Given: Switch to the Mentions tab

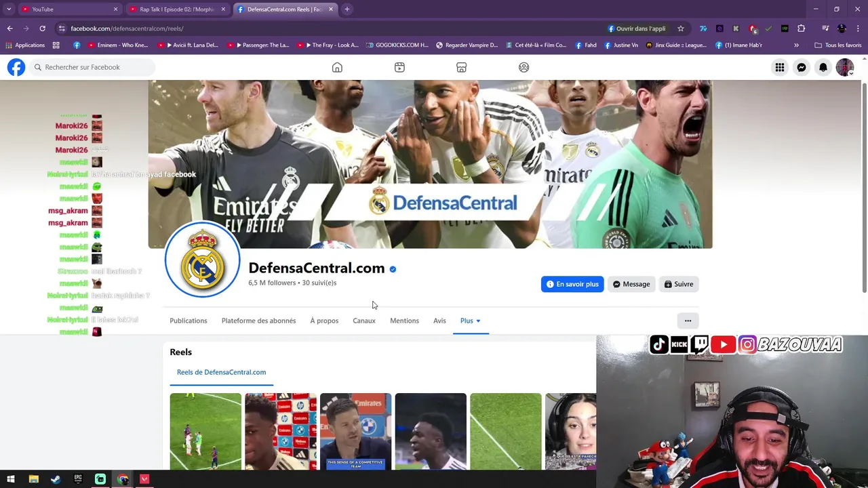Looking at the screenshot, I should 404,321.
